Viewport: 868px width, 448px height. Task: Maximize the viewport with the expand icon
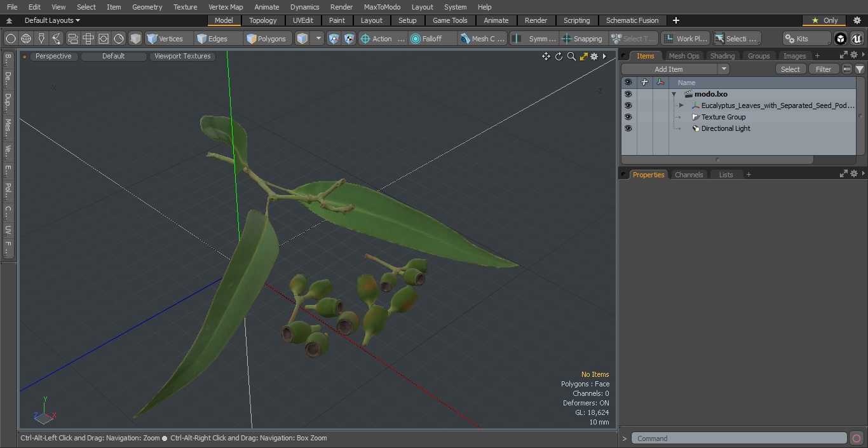(x=583, y=57)
